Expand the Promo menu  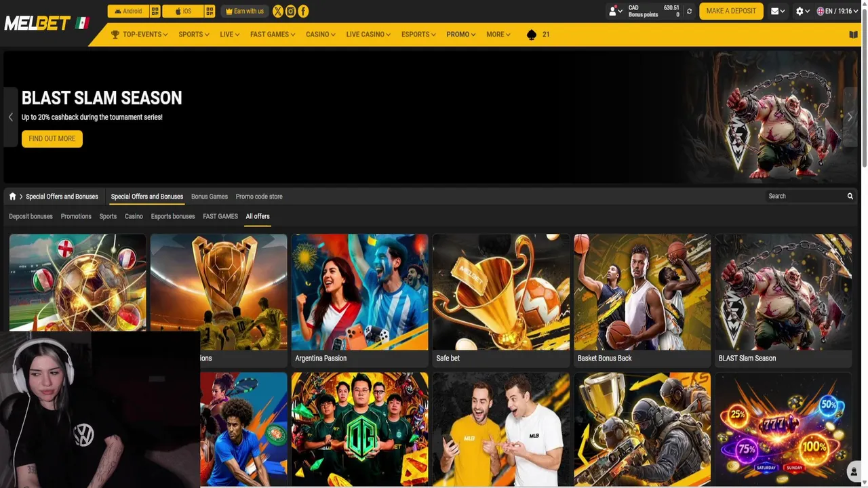click(461, 35)
